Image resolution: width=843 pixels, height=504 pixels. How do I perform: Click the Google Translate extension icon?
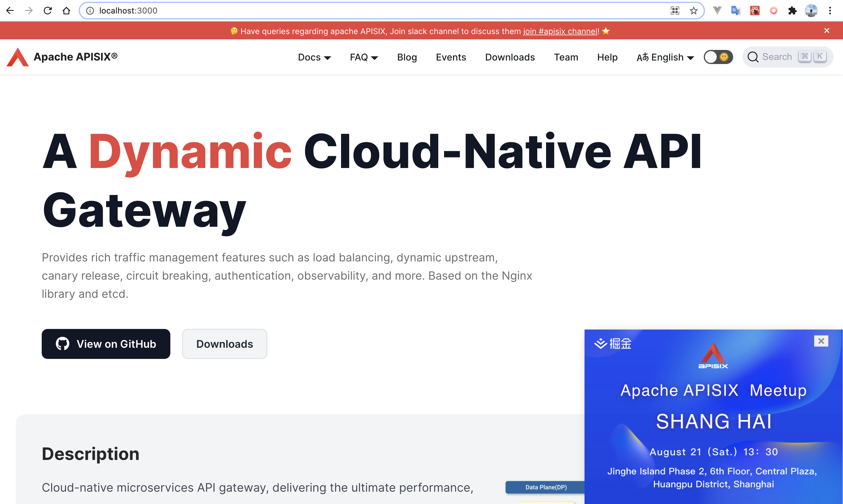[735, 11]
